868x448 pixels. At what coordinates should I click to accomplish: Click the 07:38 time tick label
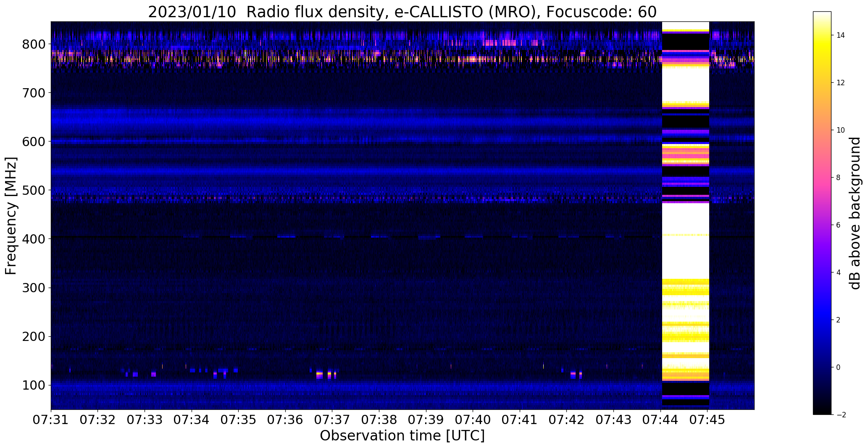(379, 419)
